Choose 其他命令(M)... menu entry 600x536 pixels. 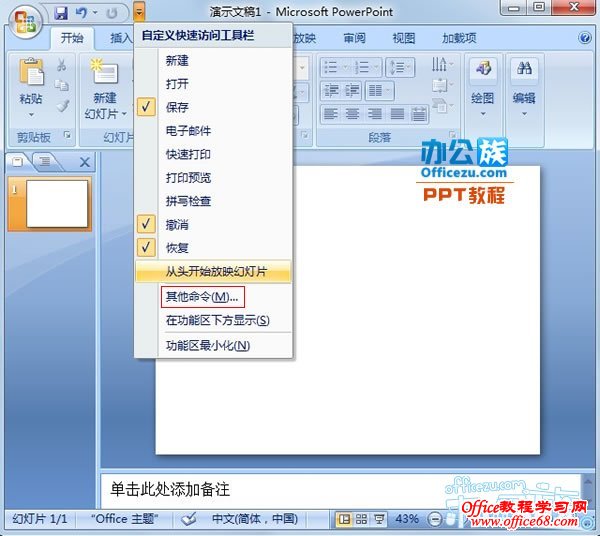214,297
